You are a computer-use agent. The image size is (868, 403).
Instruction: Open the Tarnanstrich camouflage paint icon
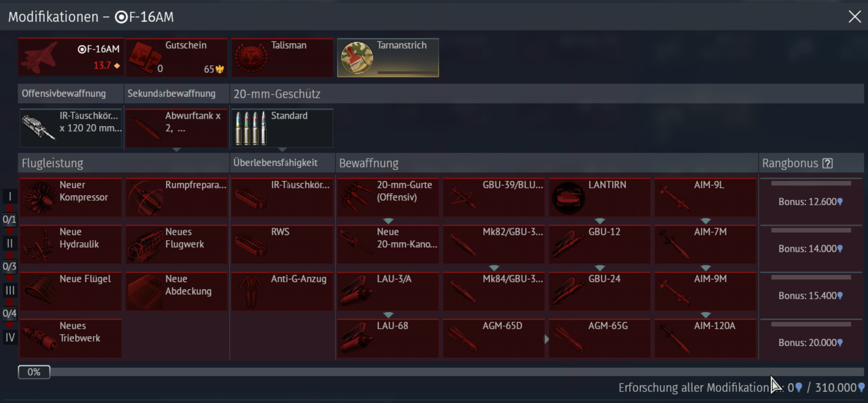pos(357,58)
